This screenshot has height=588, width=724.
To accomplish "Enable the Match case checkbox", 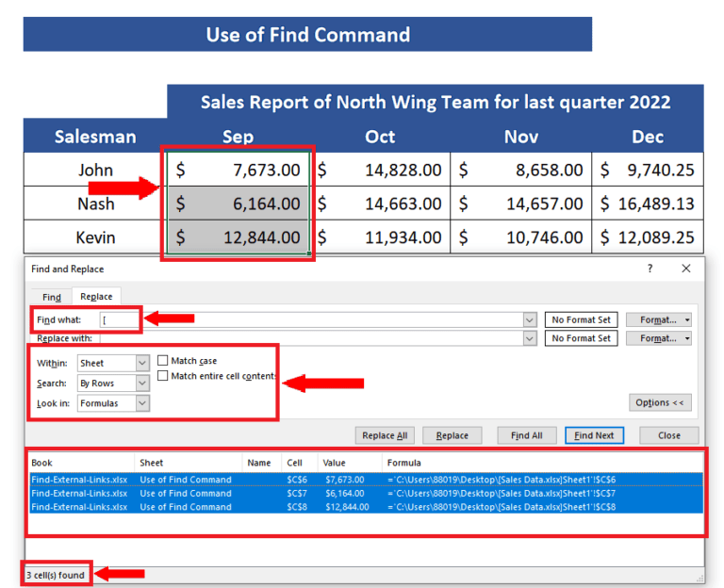I will (x=162, y=361).
